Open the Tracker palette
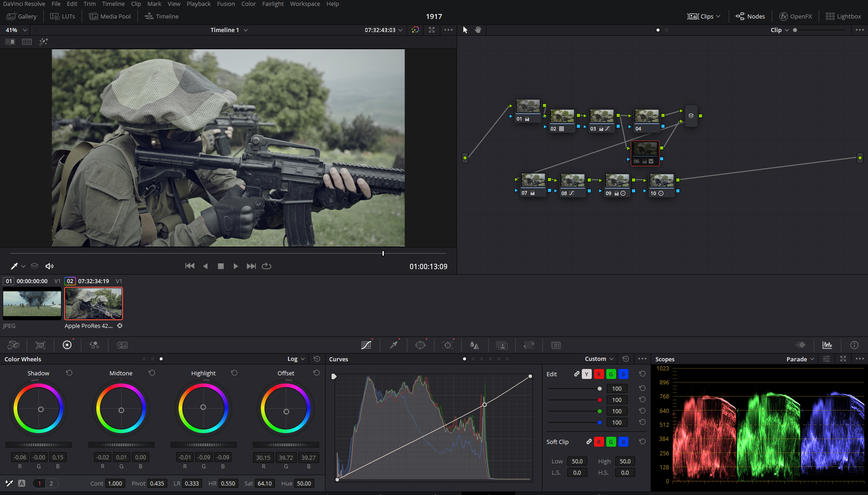The image size is (868, 495). 448,345
